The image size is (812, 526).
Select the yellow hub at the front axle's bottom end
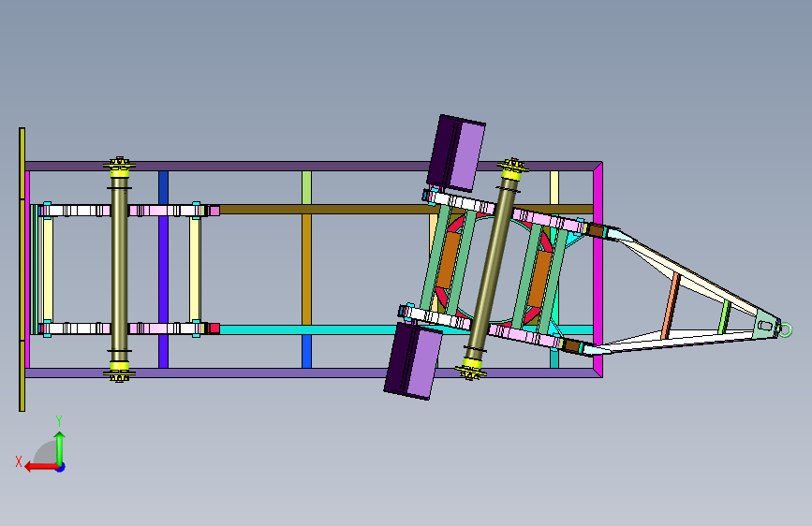470,369
